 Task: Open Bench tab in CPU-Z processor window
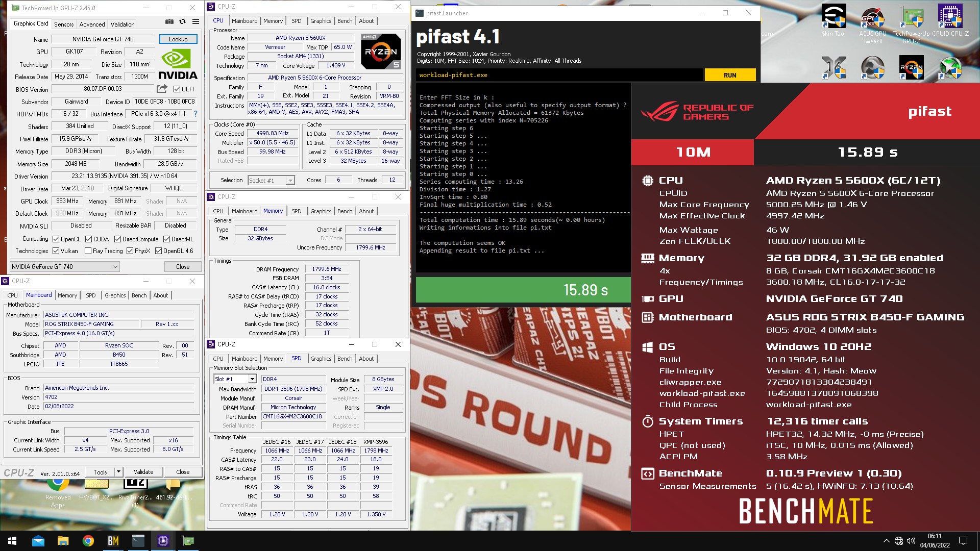(x=345, y=21)
